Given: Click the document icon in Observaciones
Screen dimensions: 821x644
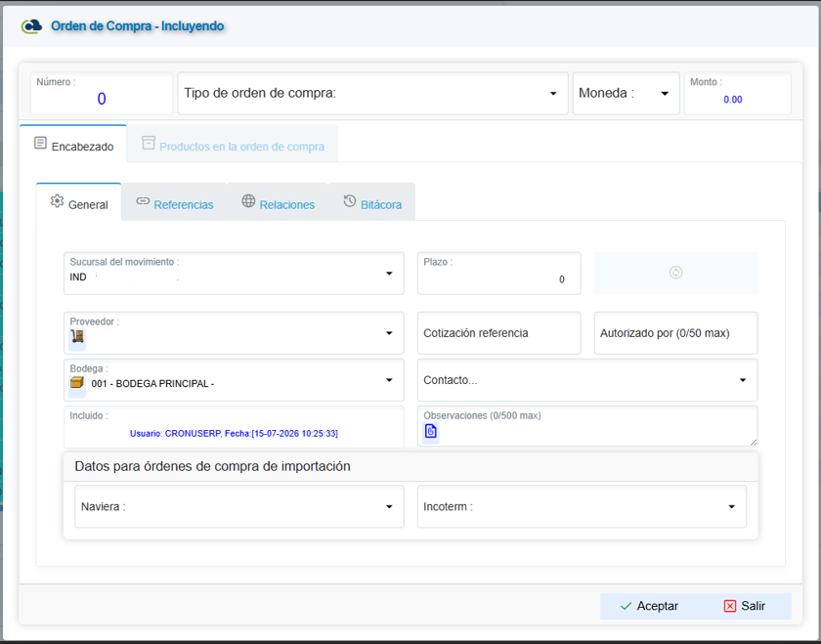Looking at the screenshot, I should coord(430,431).
